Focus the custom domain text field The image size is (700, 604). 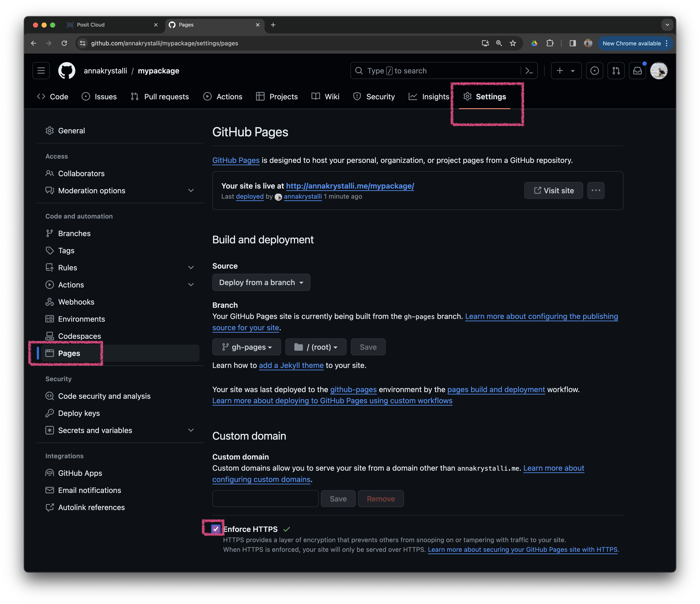(x=265, y=499)
